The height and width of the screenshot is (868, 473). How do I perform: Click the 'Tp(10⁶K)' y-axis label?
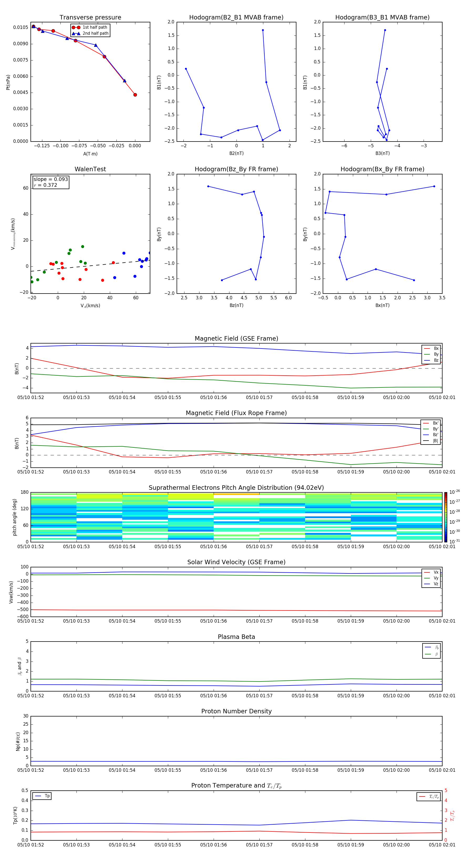(x=15, y=815)
